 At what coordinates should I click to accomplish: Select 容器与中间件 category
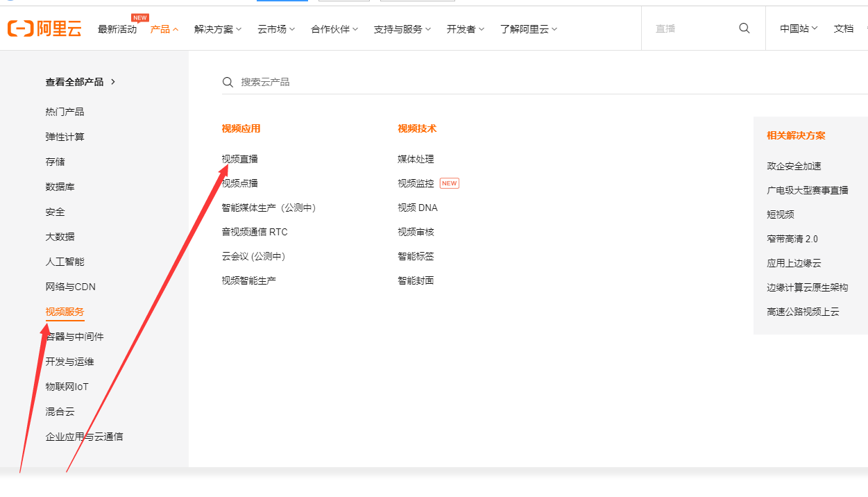pyautogui.click(x=74, y=337)
